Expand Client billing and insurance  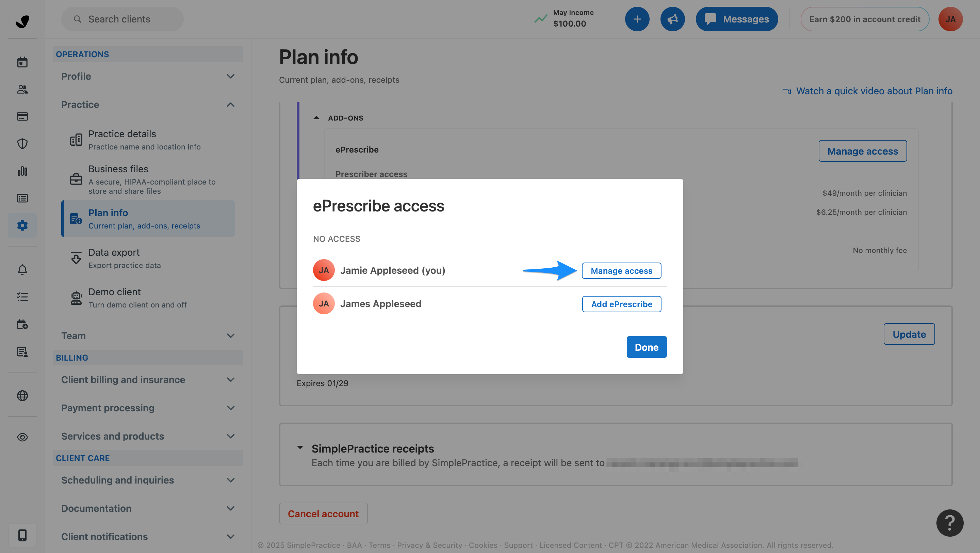pos(148,379)
